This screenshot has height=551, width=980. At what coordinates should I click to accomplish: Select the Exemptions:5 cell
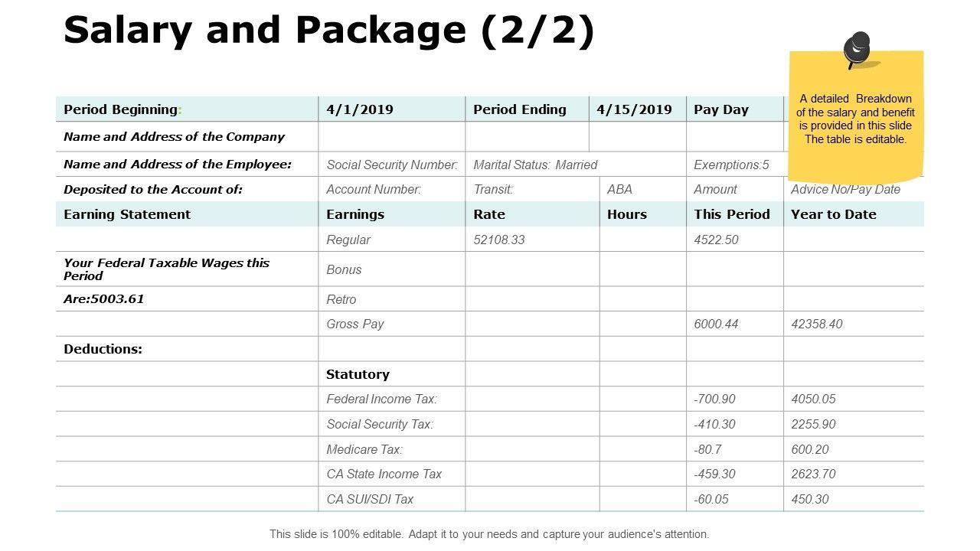(x=731, y=165)
